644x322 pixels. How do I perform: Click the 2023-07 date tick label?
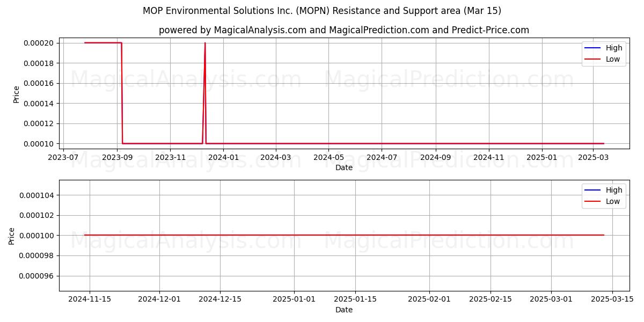tap(64, 157)
